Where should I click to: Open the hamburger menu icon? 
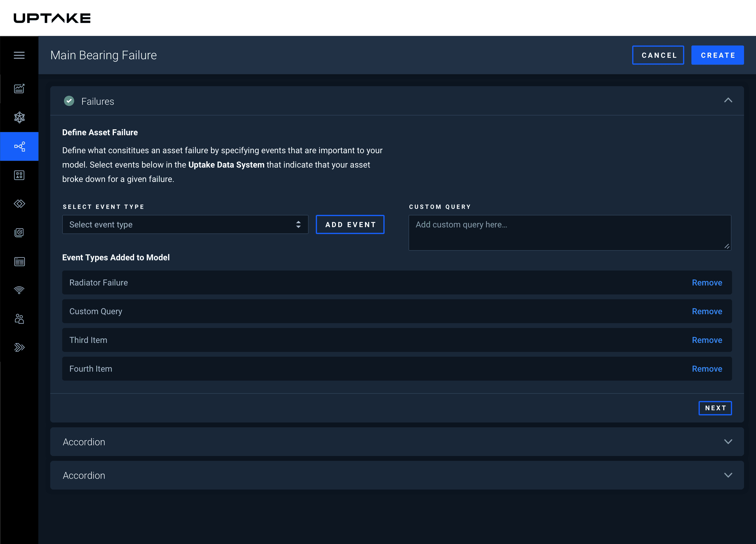point(19,55)
